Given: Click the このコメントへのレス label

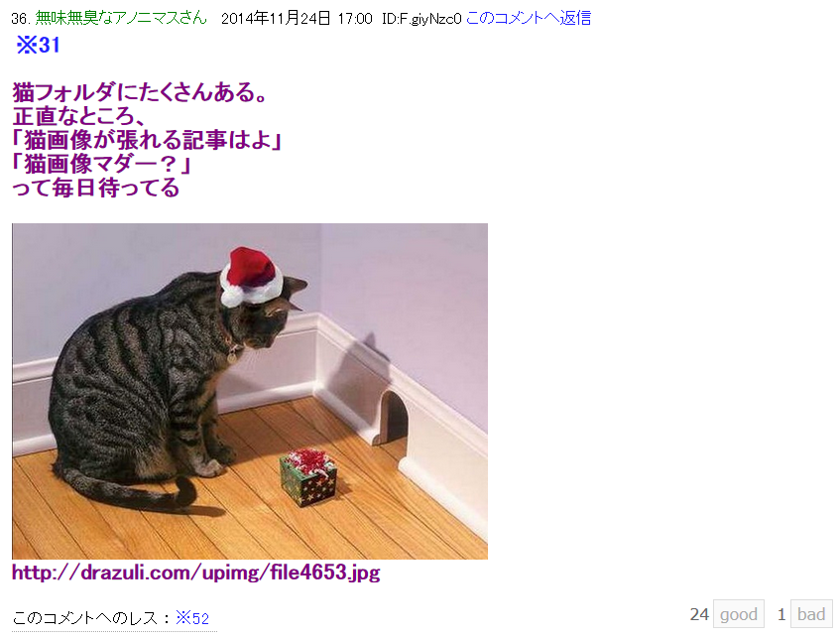Looking at the screenshot, I should click(85, 618).
